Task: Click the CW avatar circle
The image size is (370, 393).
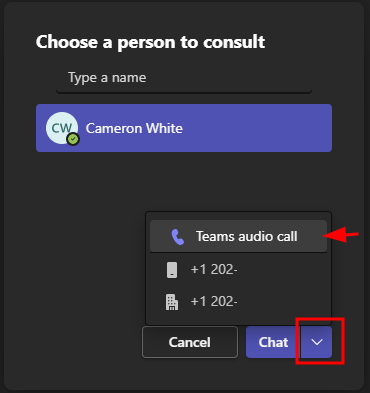Action: tap(62, 128)
